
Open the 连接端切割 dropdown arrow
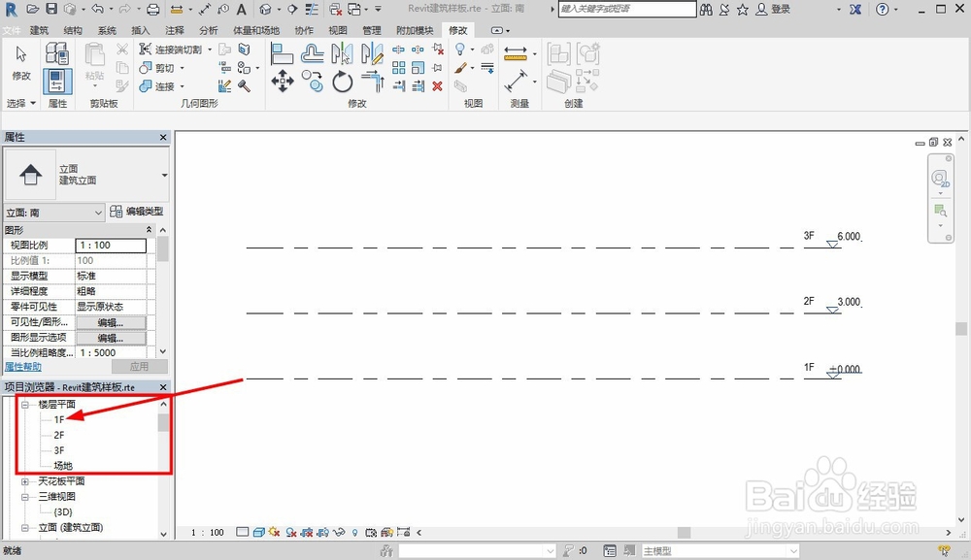pos(210,49)
